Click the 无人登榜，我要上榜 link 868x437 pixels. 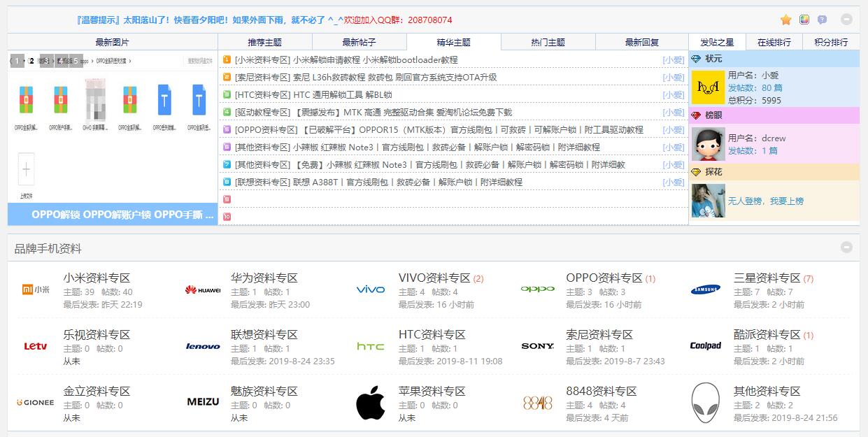[x=766, y=201]
